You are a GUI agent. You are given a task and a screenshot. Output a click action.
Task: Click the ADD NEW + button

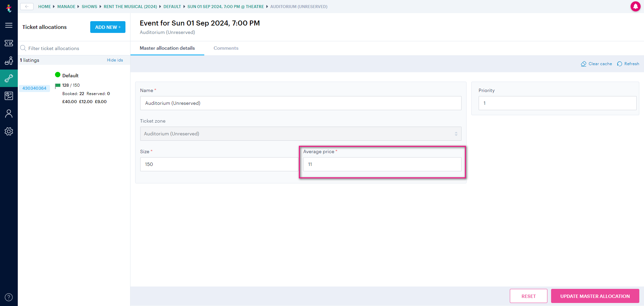[108, 27]
